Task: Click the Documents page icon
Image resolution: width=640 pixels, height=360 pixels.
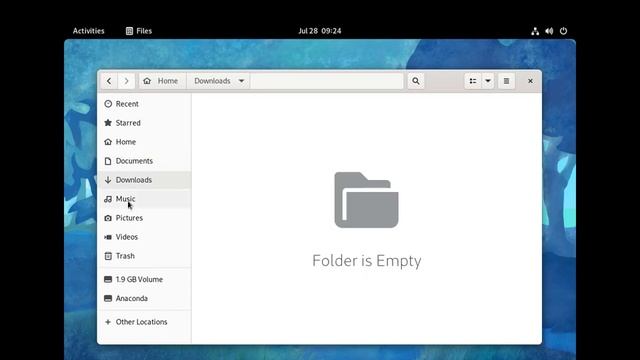Action: tap(108, 161)
